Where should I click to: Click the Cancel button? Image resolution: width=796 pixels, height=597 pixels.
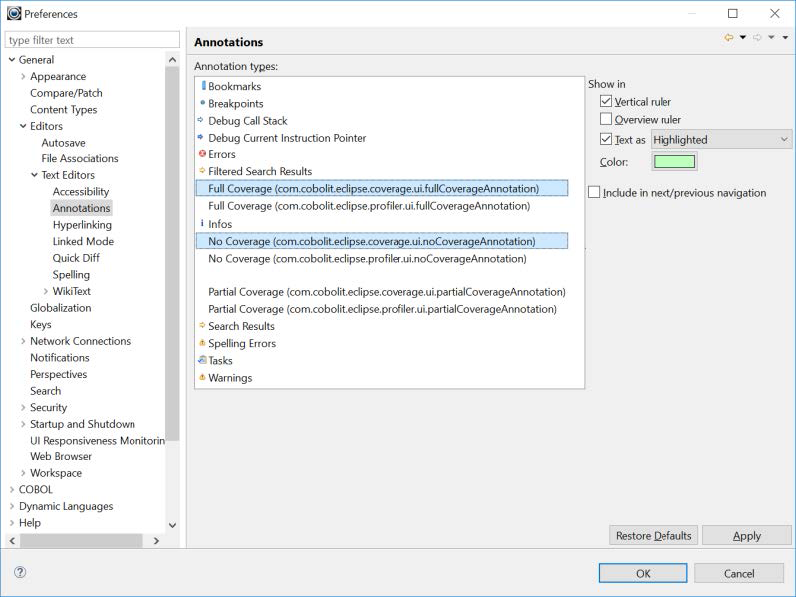pos(739,573)
